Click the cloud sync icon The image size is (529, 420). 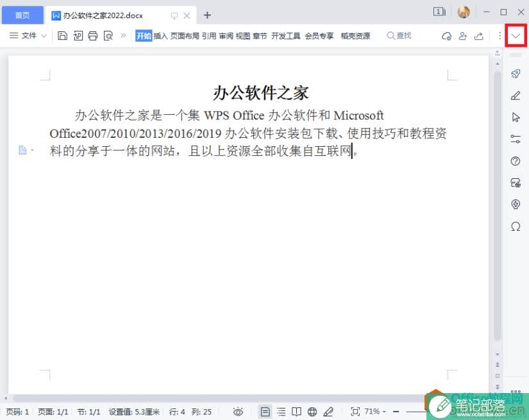click(x=447, y=36)
